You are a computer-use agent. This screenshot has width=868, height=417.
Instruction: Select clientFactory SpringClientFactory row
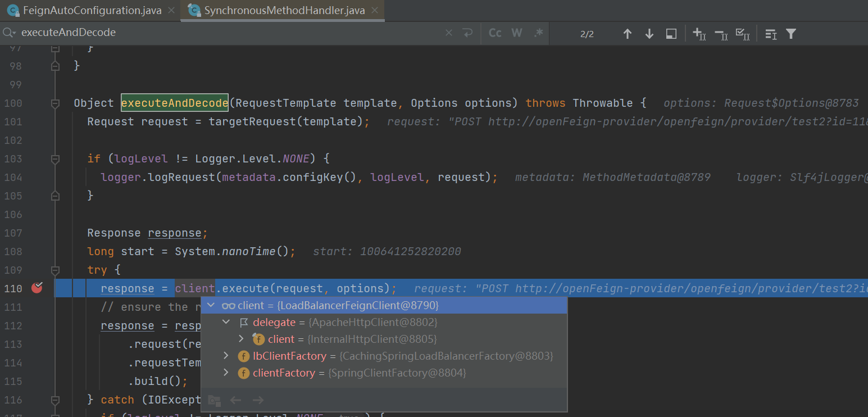384,373
